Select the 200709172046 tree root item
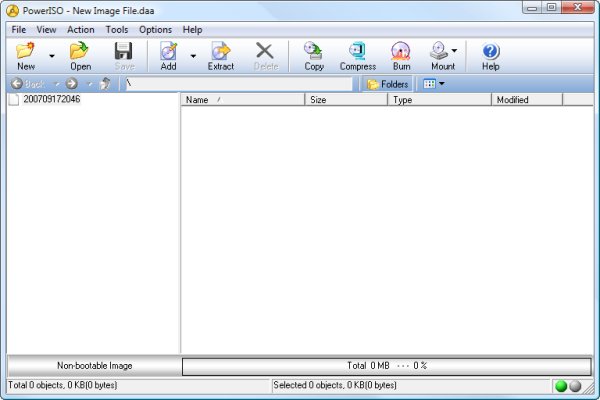600x400 pixels. coord(52,99)
